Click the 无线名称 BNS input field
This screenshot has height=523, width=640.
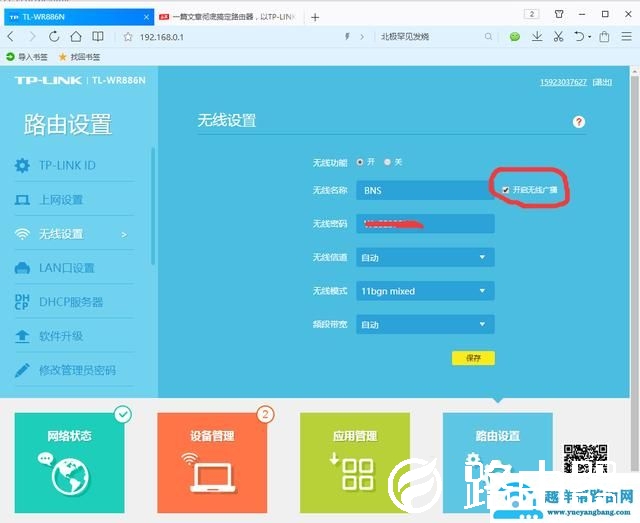coord(425,190)
